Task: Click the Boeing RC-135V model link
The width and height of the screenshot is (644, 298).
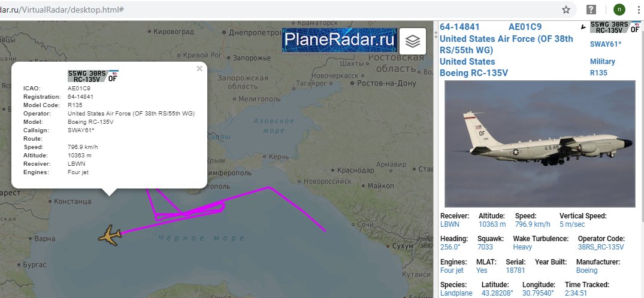Action: coord(474,73)
